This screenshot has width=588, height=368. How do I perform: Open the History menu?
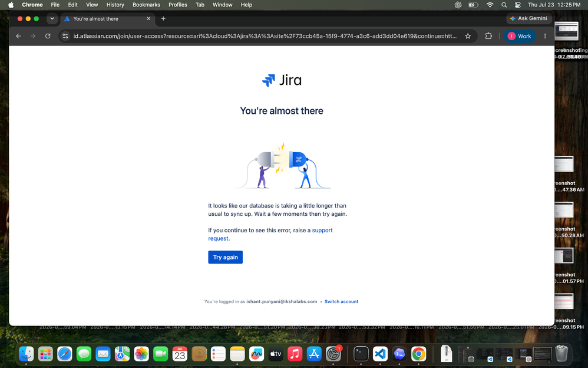[115, 5]
